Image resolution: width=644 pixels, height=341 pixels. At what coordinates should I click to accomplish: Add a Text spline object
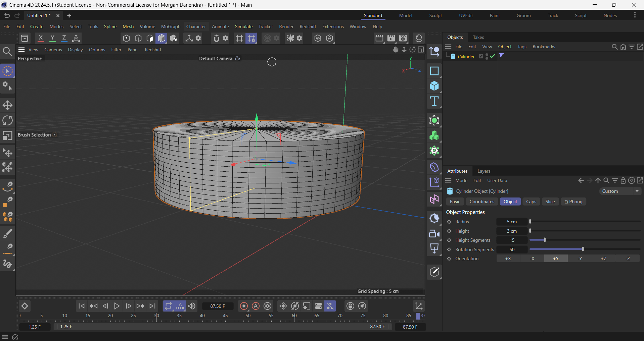(x=434, y=101)
